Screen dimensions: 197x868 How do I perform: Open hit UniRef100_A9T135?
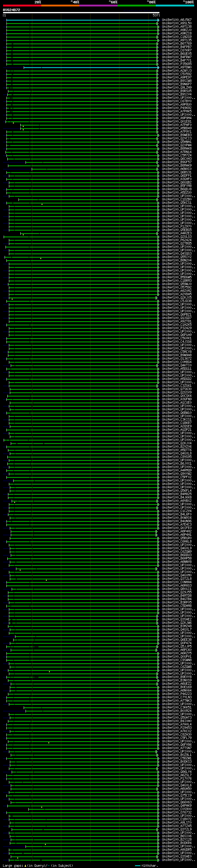[177, 40]
